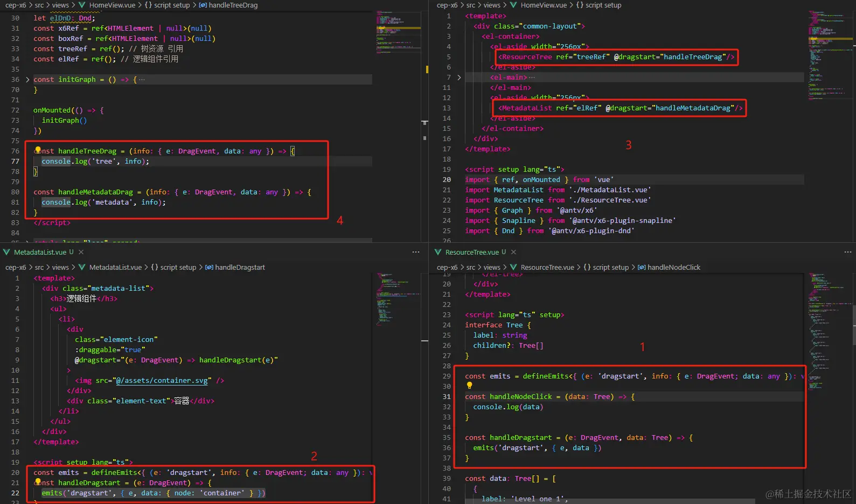
Task: Click the src breadcrumb in the MetadataList.vue editor
Action: (39, 268)
